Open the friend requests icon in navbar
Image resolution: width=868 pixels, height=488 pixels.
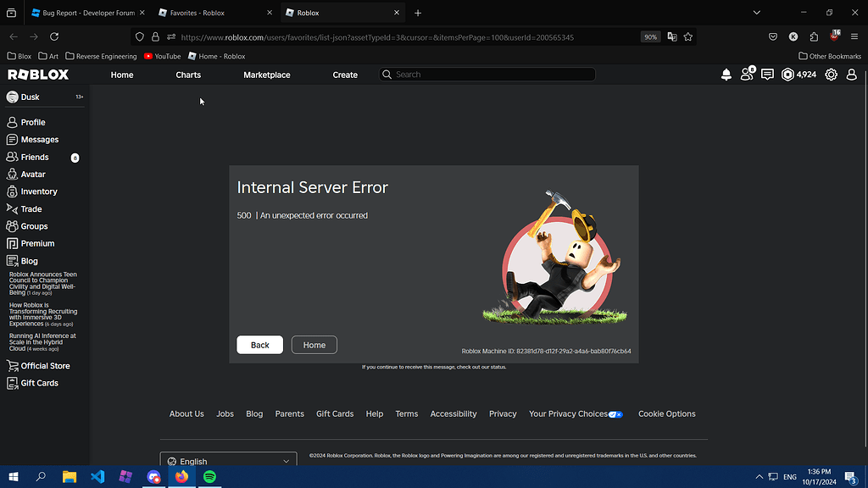[x=747, y=75]
